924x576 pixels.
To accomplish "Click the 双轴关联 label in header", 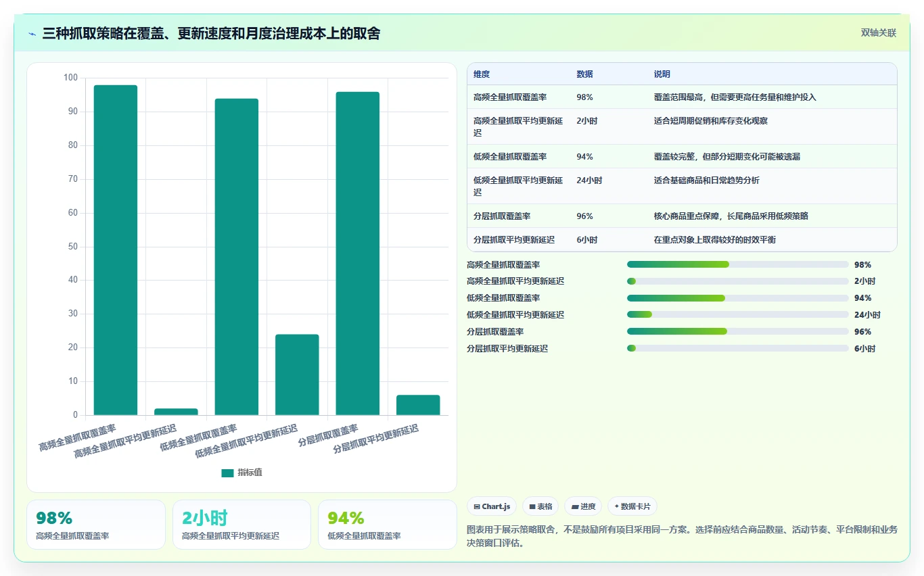I will [x=878, y=32].
